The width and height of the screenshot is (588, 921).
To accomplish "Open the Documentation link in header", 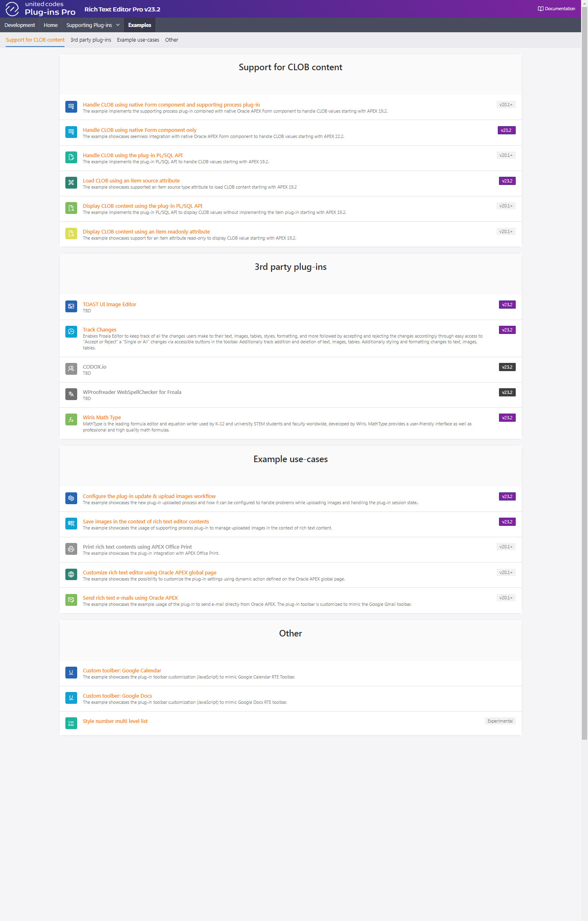I will (x=557, y=9).
